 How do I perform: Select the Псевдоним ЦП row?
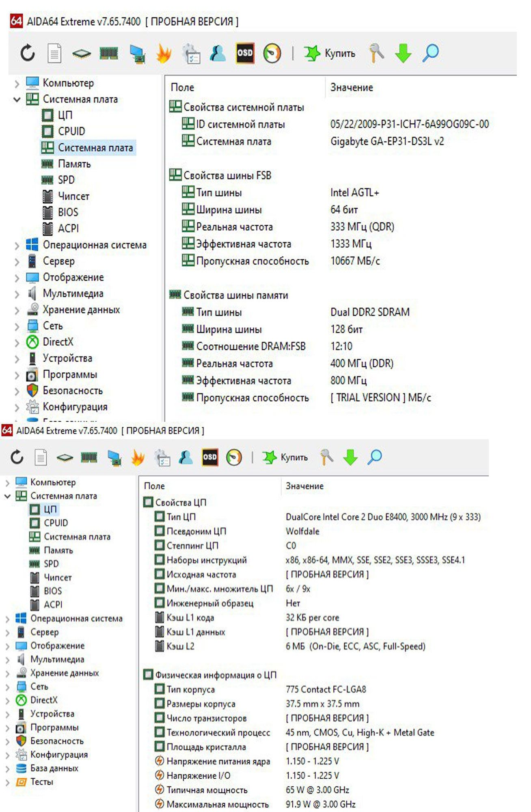[237, 531]
